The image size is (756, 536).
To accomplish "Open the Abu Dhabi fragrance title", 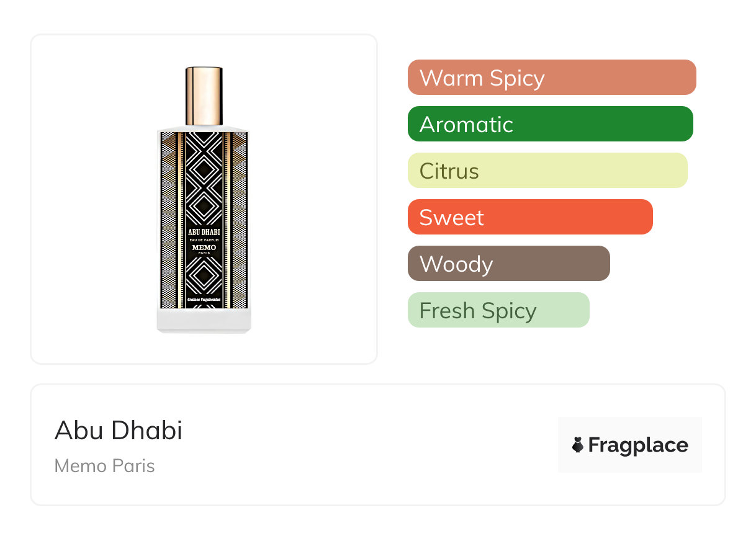I will [x=119, y=431].
